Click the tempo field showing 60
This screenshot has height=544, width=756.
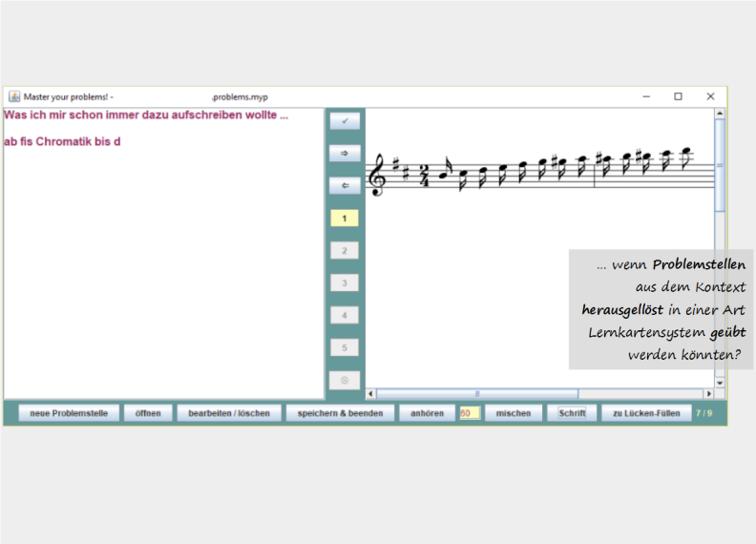pos(470,413)
